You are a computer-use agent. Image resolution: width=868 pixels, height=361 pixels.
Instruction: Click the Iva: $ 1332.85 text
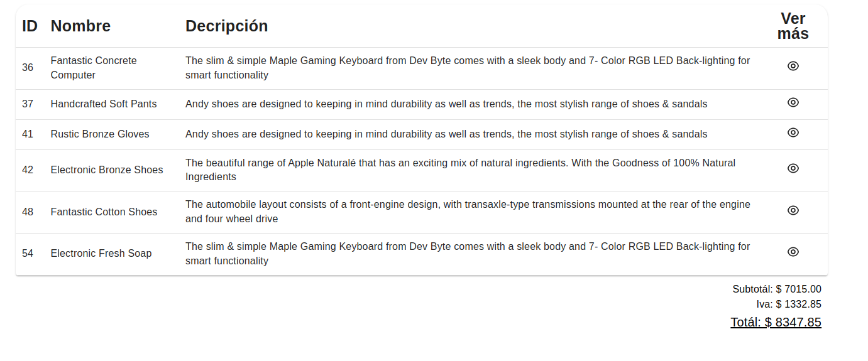788,304
